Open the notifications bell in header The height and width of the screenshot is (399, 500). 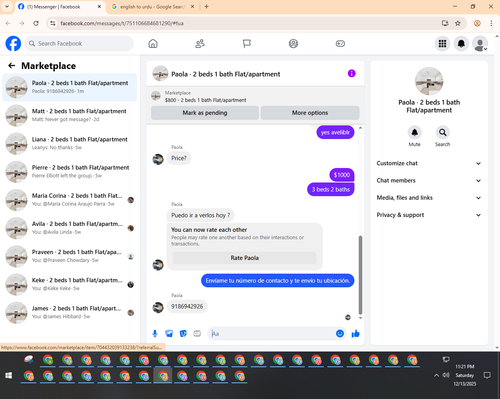[x=461, y=43]
